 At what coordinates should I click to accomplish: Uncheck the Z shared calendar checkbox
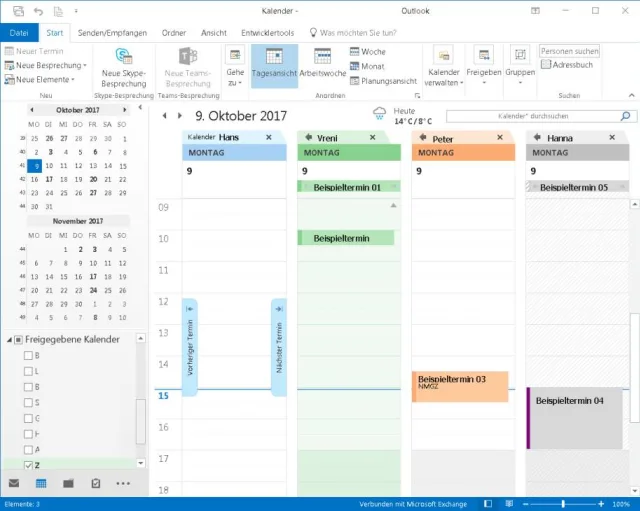coord(28,465)
